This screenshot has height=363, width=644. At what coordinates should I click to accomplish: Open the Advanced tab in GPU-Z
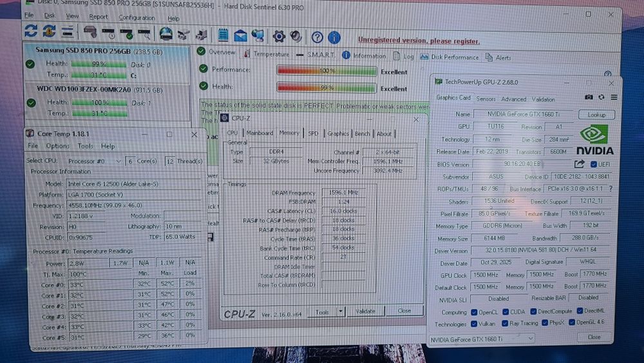(x=513, y=99)
